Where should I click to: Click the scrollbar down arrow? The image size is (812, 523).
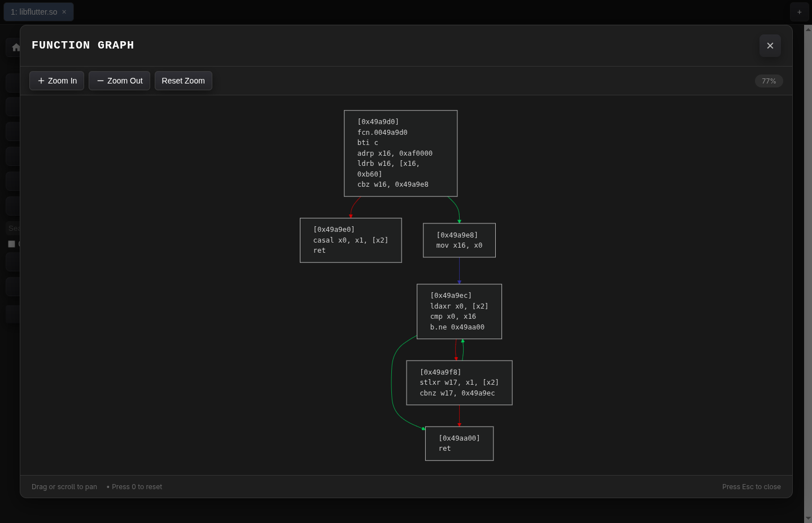click(x=807, y=518)
